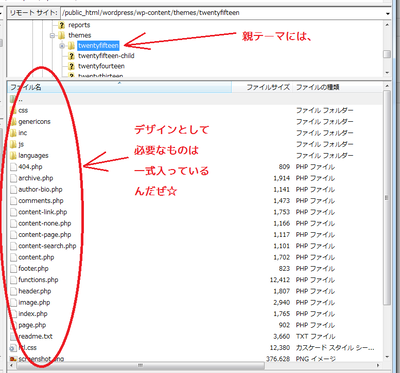Select the languages folder row
The height and width of the screenshot is (373, 400).
pyautogui.click(x=195, y=156)
